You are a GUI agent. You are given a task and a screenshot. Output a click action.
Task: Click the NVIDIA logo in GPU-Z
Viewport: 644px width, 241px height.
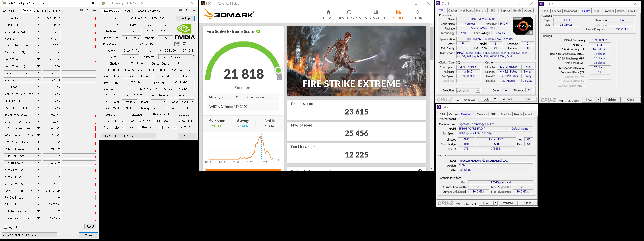[x=185, y=32]
